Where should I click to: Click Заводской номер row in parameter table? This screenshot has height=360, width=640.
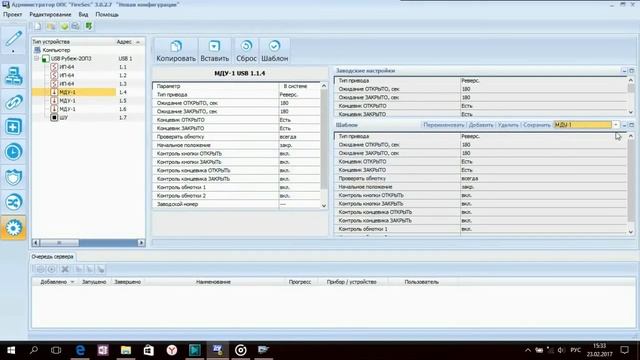(237, 204)
